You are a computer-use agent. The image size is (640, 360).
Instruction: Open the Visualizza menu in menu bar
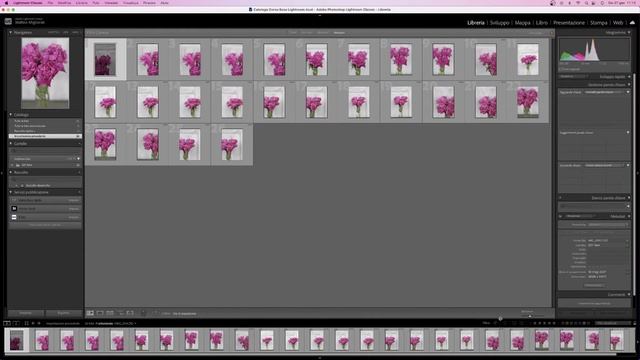[x=131, y=3]
